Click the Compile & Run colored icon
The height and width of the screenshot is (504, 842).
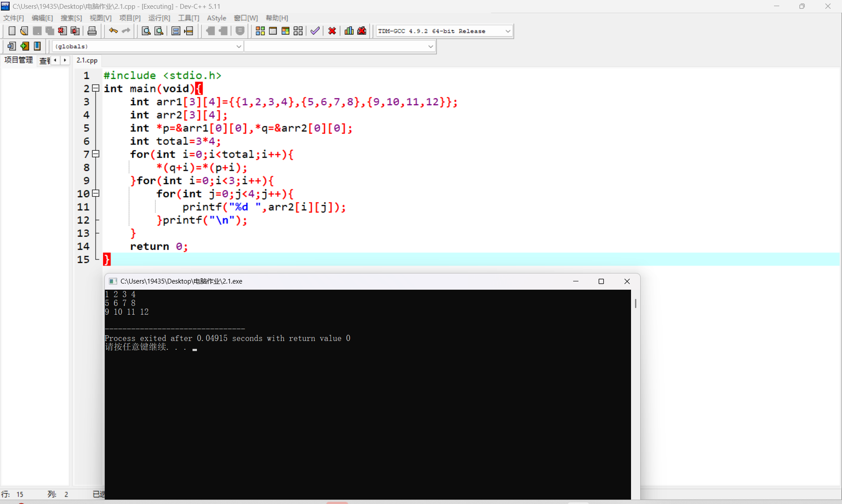(285, 31)
